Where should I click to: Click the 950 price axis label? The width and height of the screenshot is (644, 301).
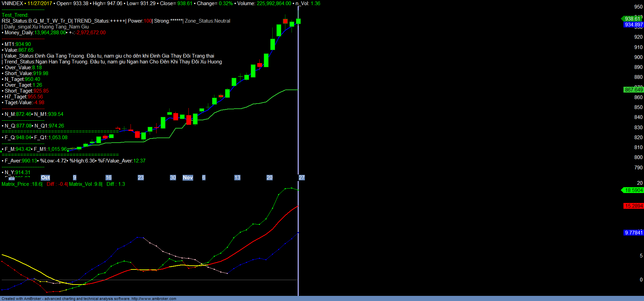pos(638,7)
